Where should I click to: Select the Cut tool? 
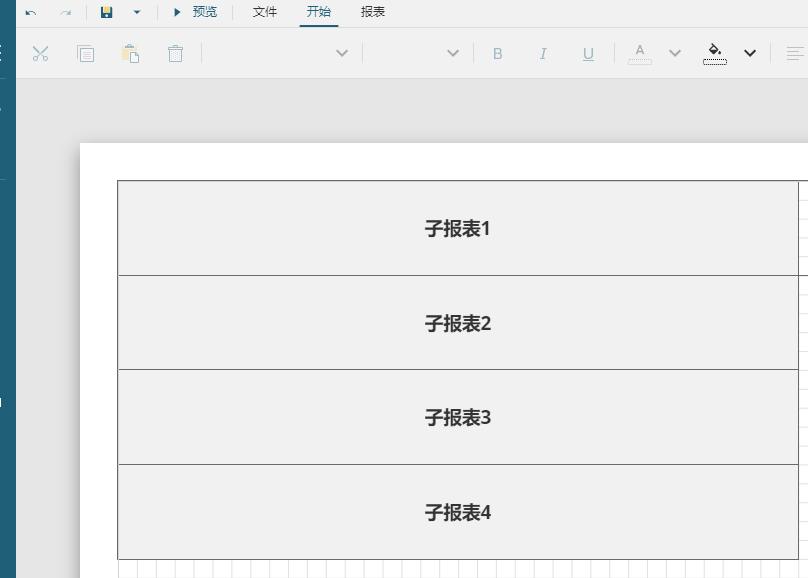[x=40, y=54]
